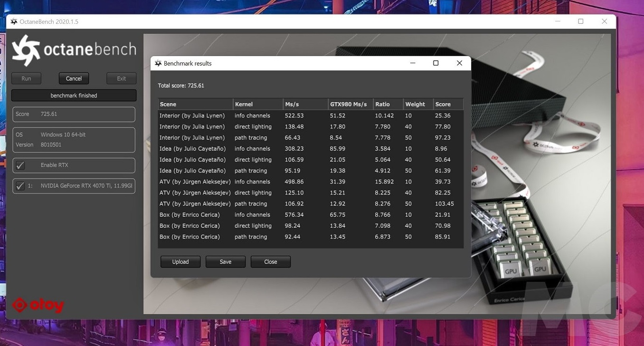
Task: Click the Benchmark results dialog title icon
Action: click(158, 63)
